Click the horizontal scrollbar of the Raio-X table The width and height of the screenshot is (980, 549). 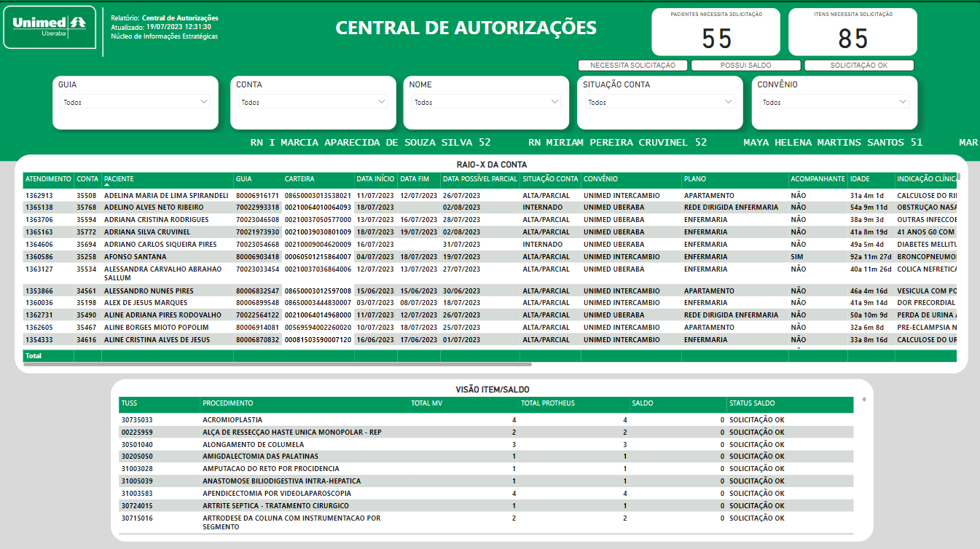(x=278, y=364)
